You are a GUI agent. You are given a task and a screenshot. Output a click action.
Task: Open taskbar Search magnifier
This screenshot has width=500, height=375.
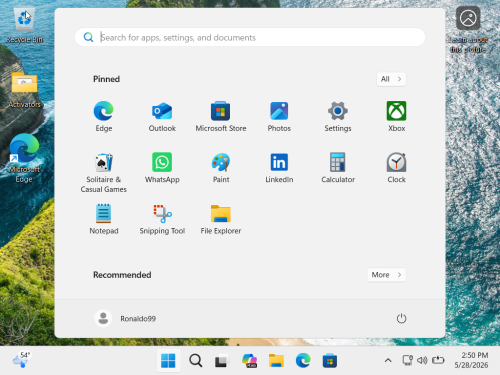coord(196,361)
